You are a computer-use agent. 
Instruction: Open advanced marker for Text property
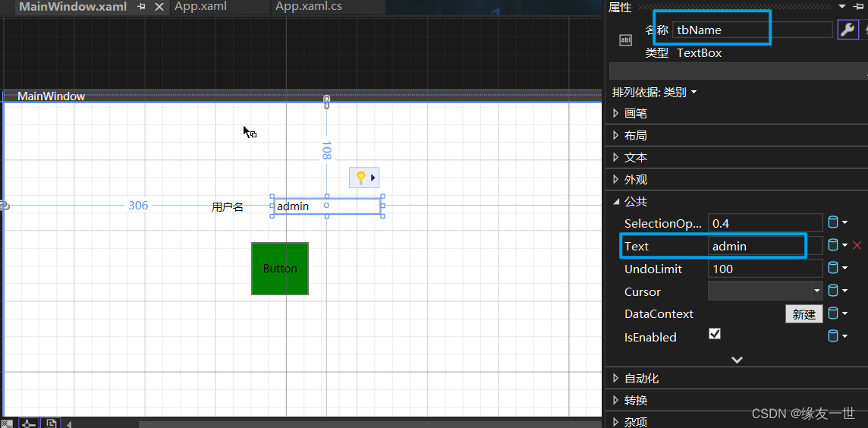pos(838,245)
